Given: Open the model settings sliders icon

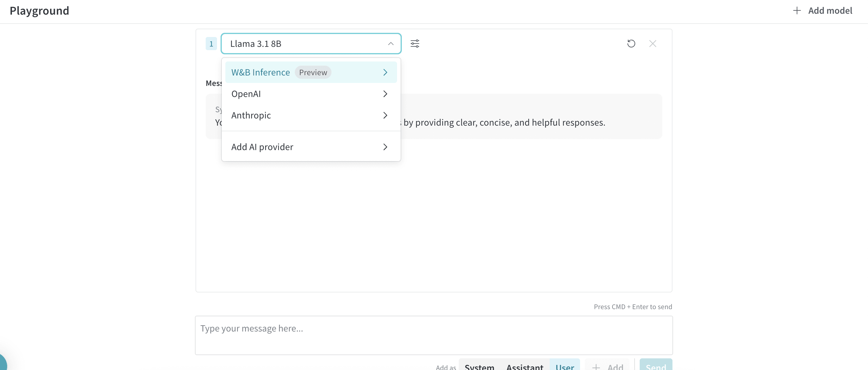Looking at the screenshot, I should [x=415, y=44].
